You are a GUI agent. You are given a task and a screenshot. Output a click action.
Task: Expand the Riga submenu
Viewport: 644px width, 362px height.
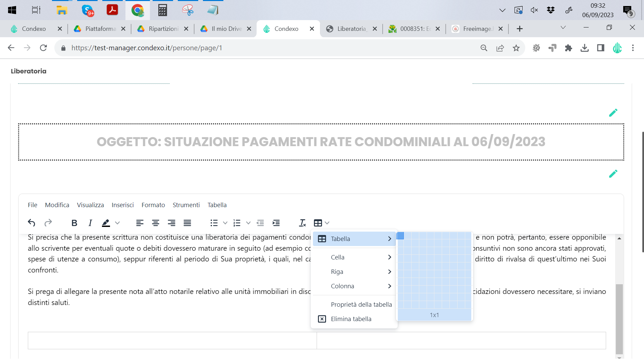pos(354,271)
